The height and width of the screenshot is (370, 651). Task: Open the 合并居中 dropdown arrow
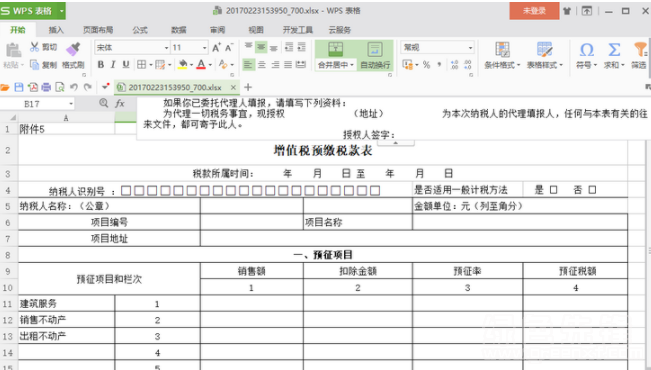click(352, 65)
